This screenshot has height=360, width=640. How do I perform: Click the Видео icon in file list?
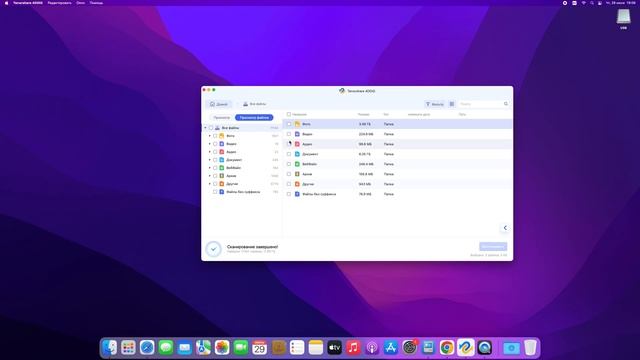click(298, 134)
